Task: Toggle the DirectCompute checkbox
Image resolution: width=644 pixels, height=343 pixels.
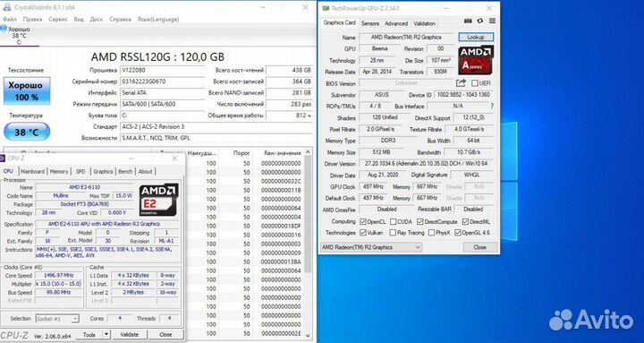Action: coord(419,222)
